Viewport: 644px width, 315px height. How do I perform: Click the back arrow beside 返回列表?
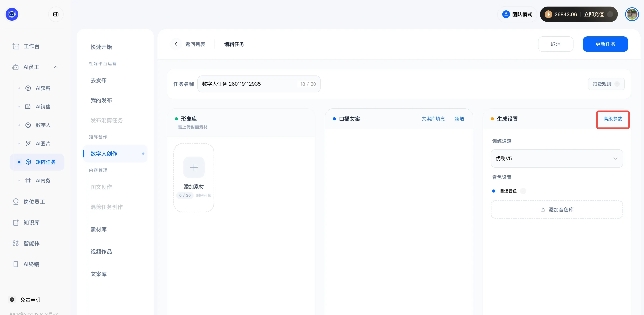point(176,44)
